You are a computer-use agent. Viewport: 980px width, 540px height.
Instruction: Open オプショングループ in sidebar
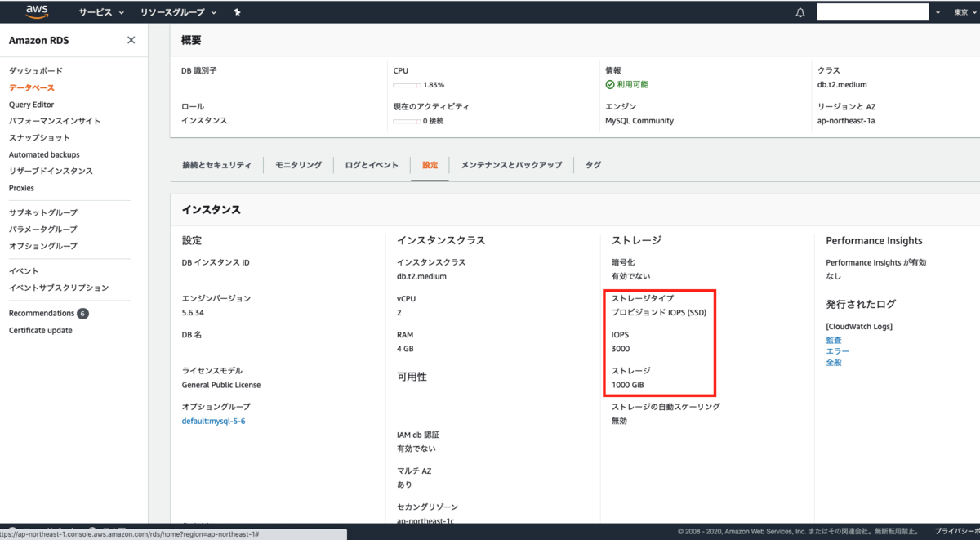[43, 246]
